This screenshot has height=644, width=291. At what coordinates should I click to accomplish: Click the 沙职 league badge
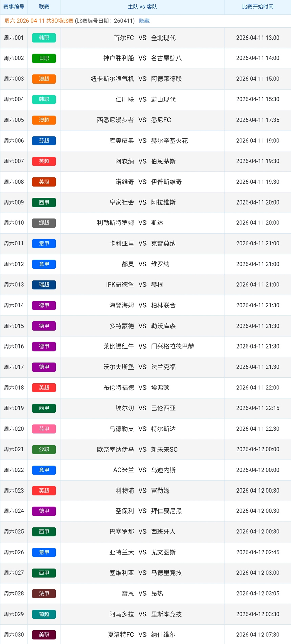click(44, 449)
